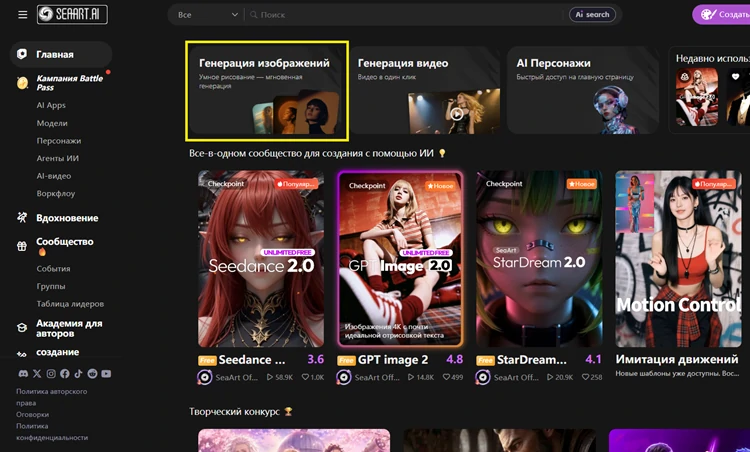Open the Motion Control card
The width and height of the screenshot is (750, 452).
click(678, 258)
